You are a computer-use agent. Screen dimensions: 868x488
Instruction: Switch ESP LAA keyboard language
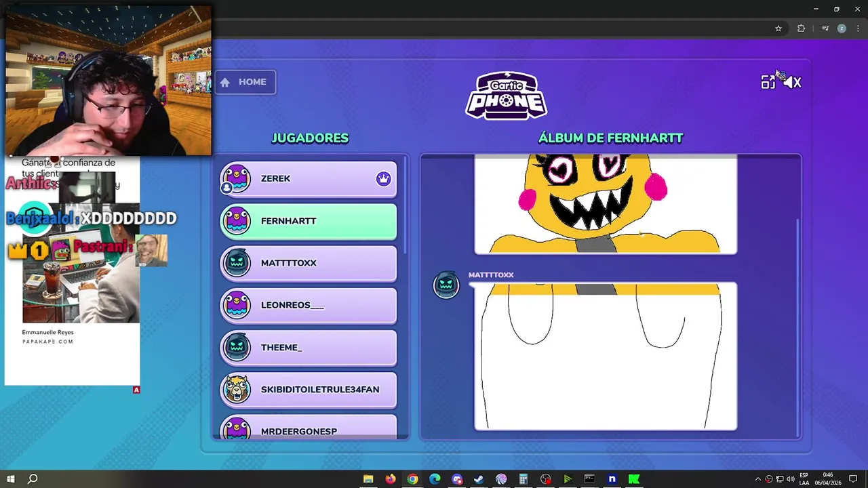point(804,479)
